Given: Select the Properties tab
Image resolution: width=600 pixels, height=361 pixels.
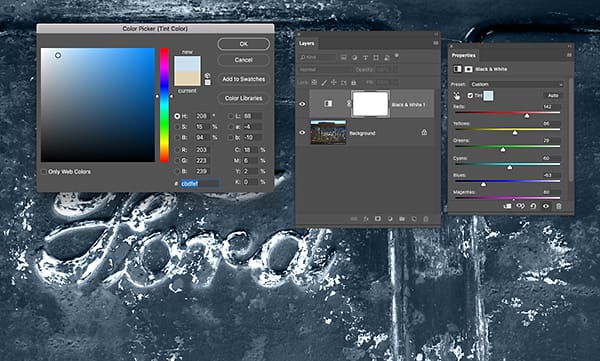Looking at the screenshot, I should pos(463,56).
